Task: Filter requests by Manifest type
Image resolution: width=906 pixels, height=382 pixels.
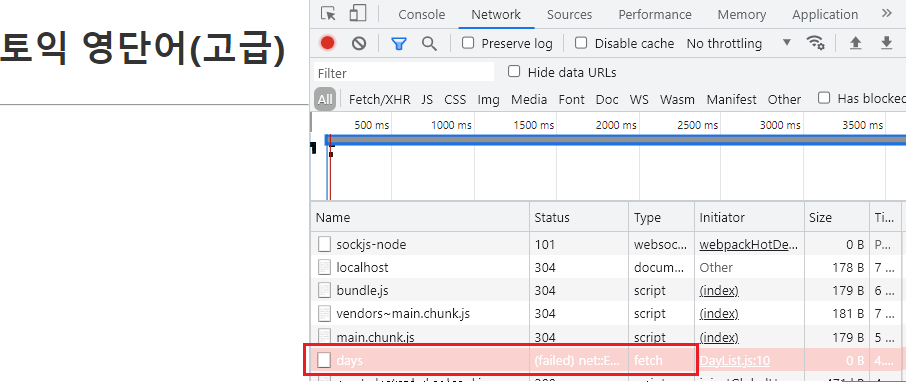Action: pyautogui.click(x=732, y=99)
